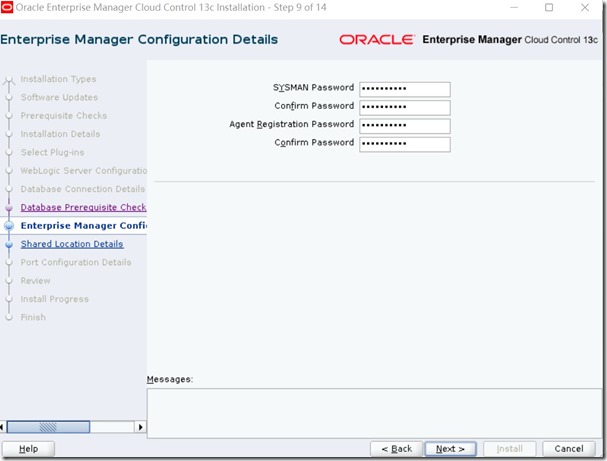
Task: Click the sidebar horizontal scrollbar thumb
Action: click(48, 427)
